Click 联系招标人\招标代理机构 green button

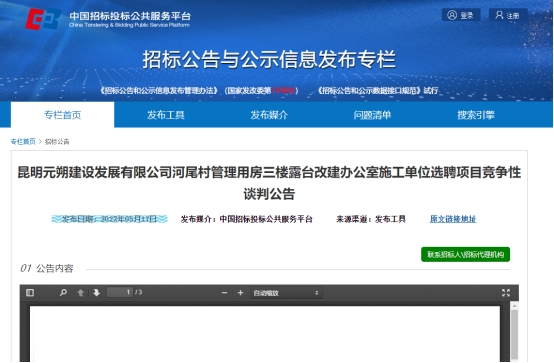[x=465, y=254]
